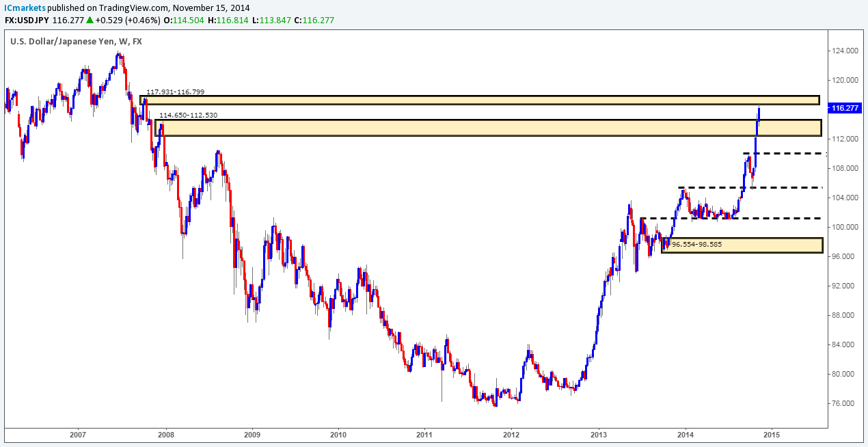Click the ICmarkets publisher name

(25, 8)
